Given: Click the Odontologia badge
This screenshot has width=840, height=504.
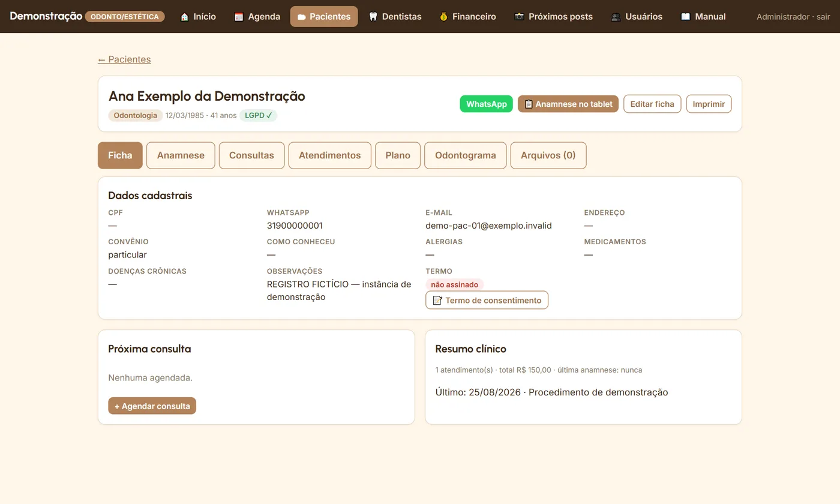Looking at the screenshot, I should coord(136,115).
